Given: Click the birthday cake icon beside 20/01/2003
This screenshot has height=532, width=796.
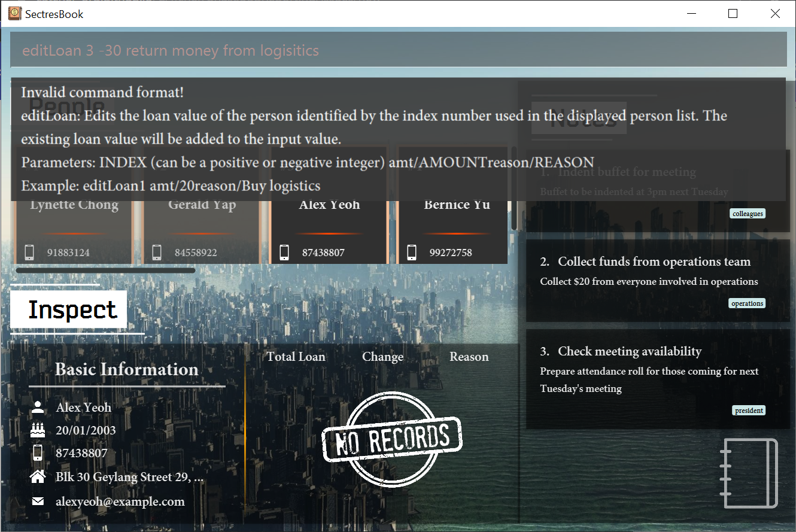Looking at the screenshot, I should point(38,430).
